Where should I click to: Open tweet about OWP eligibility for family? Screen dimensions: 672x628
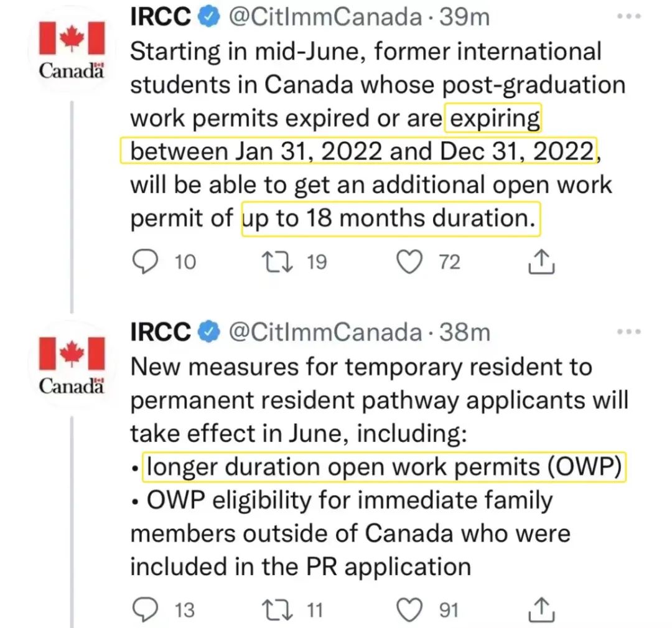point(373,517)
